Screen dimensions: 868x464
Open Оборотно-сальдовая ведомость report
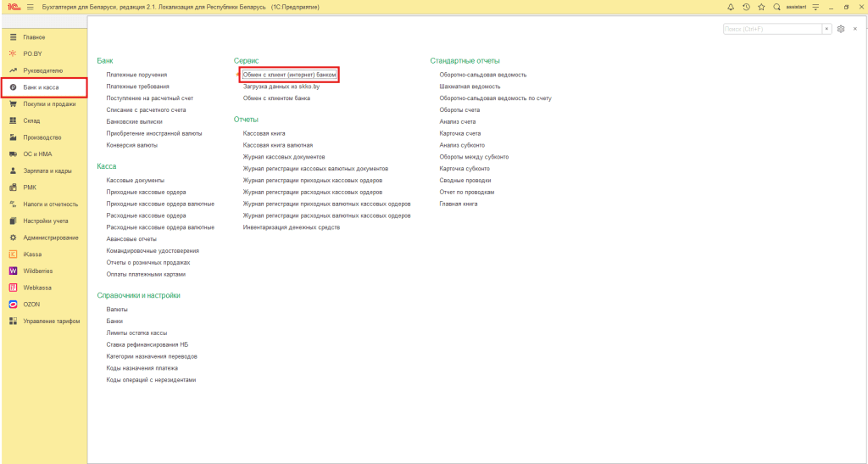click(482, 75)
